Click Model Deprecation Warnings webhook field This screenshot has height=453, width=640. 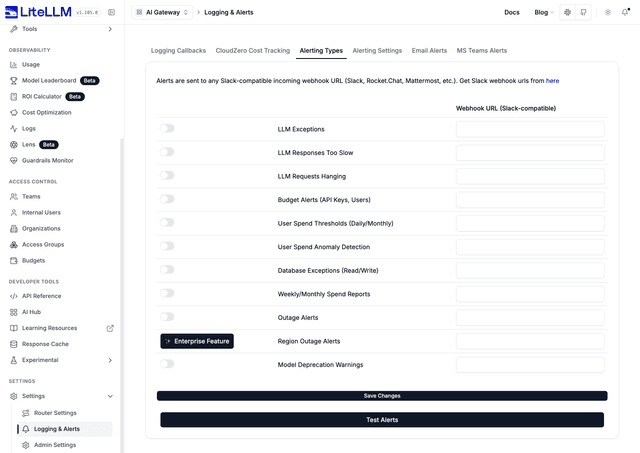click(530, 365)
